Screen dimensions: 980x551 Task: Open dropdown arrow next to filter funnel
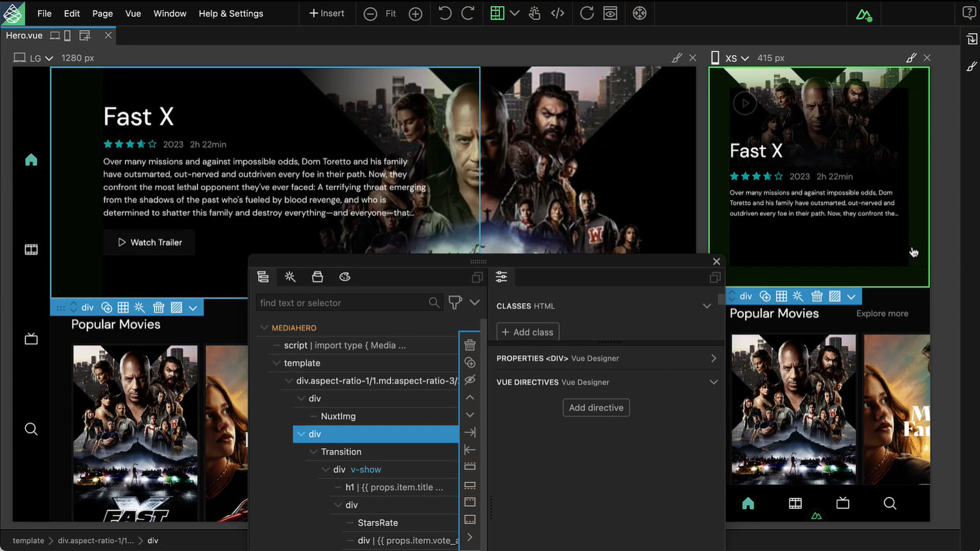pos(474,302)
